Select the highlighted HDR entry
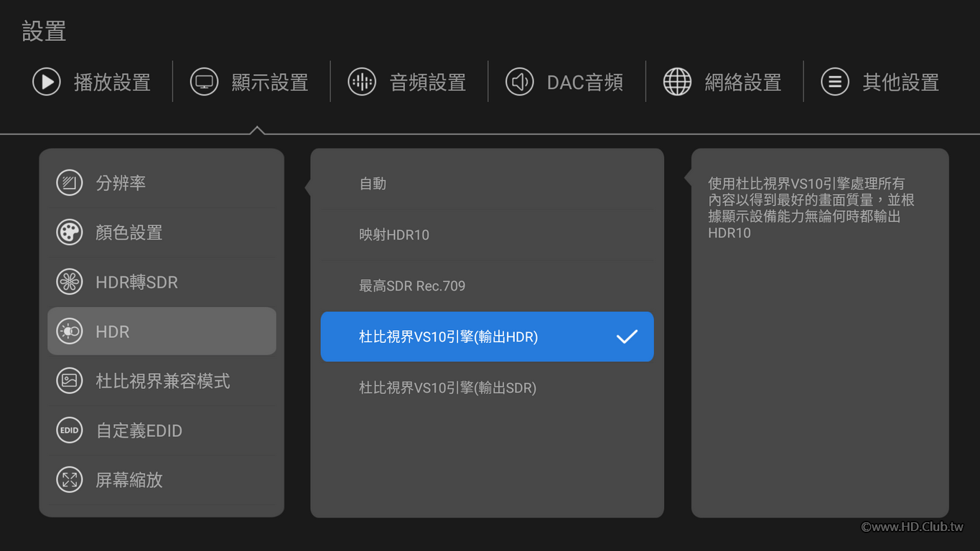Viewport: 980px width, 551px height. (162, 331)
